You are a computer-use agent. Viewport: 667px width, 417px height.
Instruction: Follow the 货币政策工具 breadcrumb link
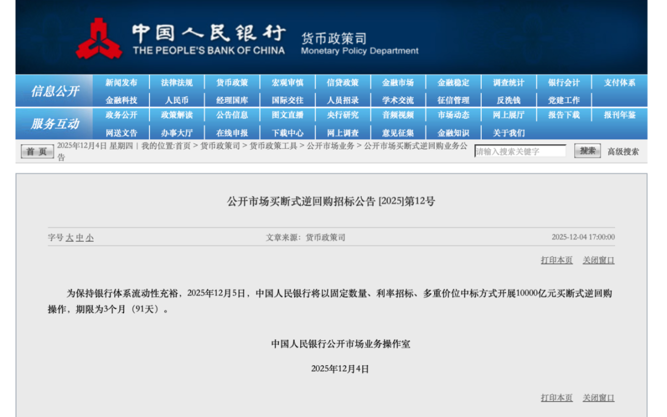(273, 146)
